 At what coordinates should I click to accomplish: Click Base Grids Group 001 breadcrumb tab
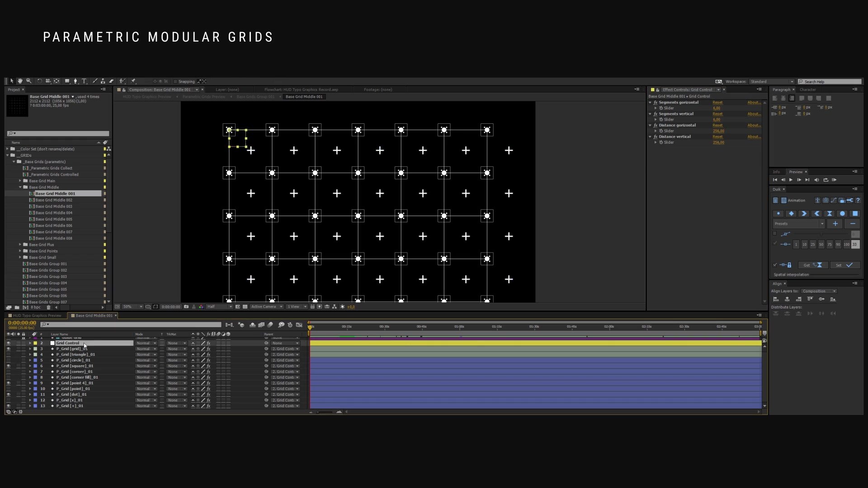pos(255,97)
